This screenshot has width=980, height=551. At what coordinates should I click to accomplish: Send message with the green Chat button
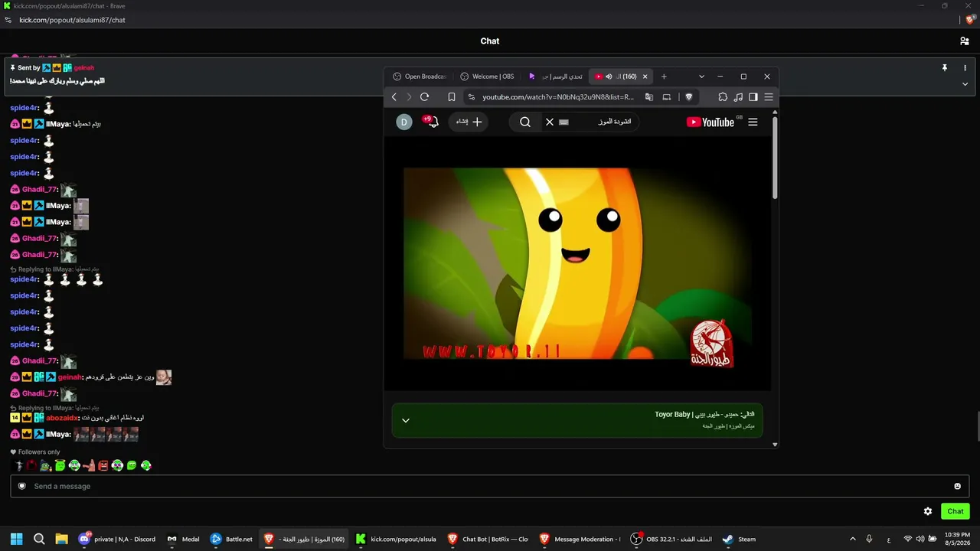[x=955, y=511]
